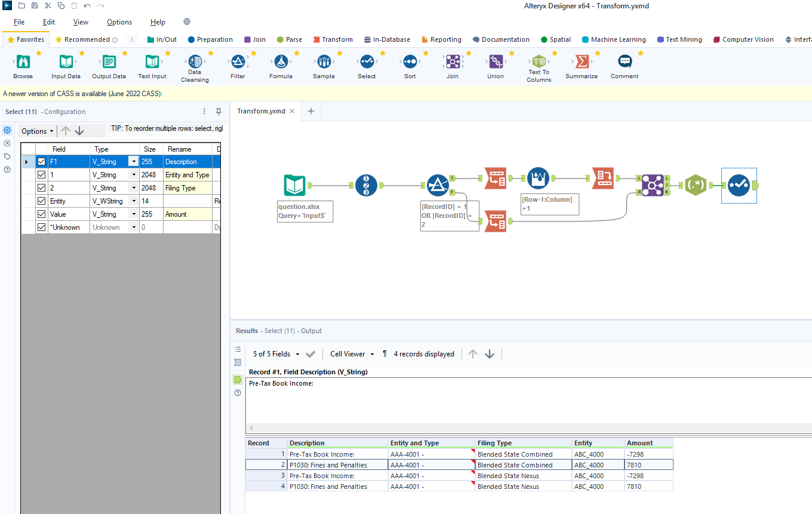
Task: Select the Summarize tool
Action: pos(581,61)
